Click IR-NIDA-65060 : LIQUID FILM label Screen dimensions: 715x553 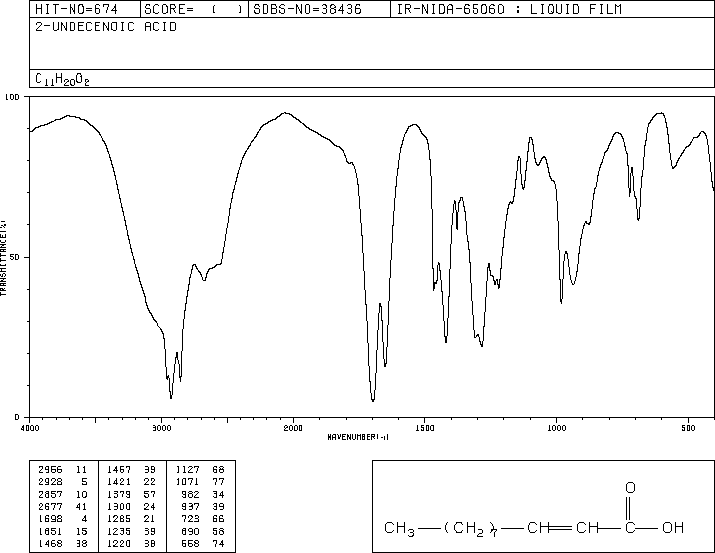(x=509, y=9)
